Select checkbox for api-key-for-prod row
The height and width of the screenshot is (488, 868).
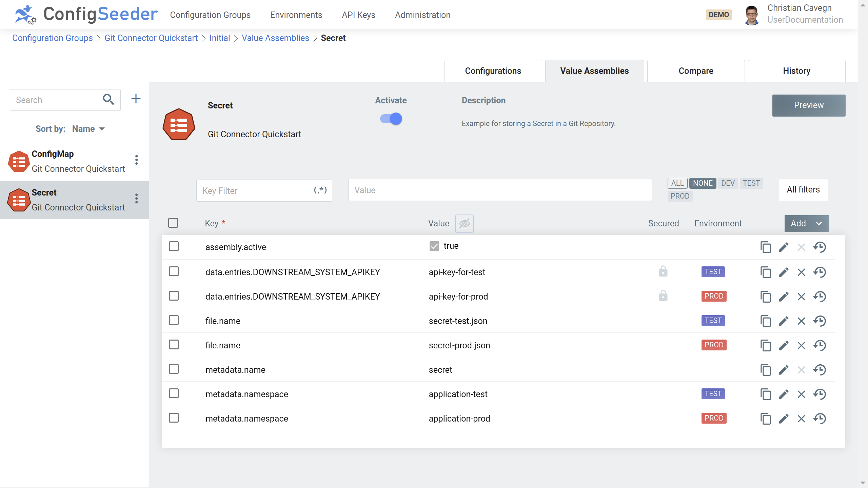point(174,296)
